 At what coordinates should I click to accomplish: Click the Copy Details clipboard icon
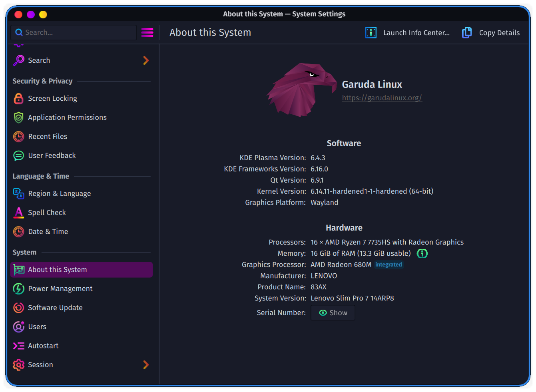pos(467,33)
